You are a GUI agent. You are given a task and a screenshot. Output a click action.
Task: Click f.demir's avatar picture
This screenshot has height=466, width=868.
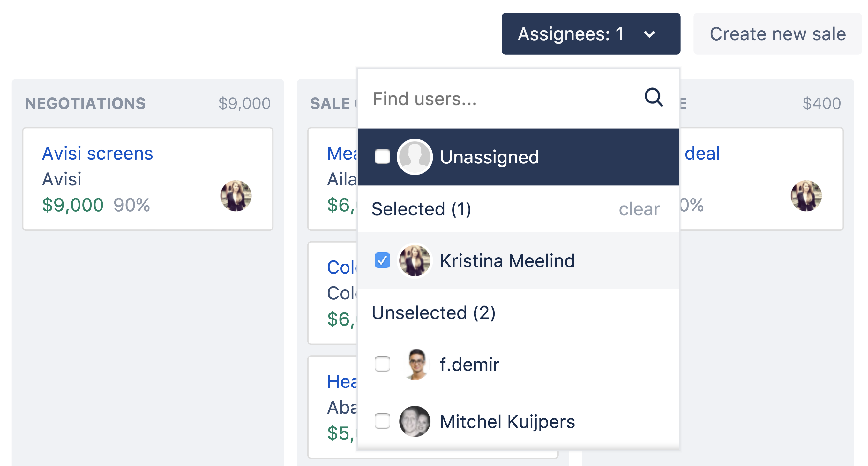[x=415, y=364]
